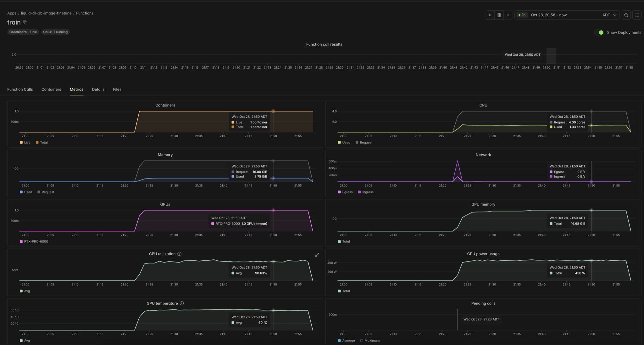Screen dimensions: 644x345
Task: Toggle the Ingress series in the Network legend
Action: [366, 192]
